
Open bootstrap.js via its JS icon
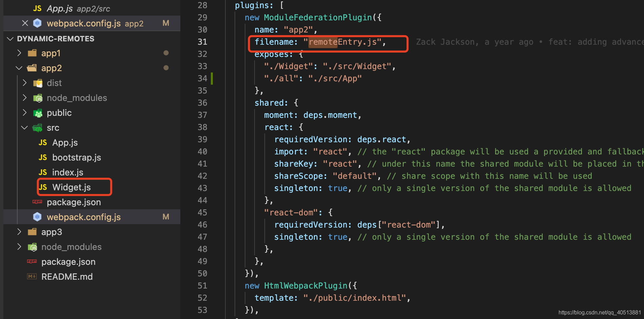43,157
